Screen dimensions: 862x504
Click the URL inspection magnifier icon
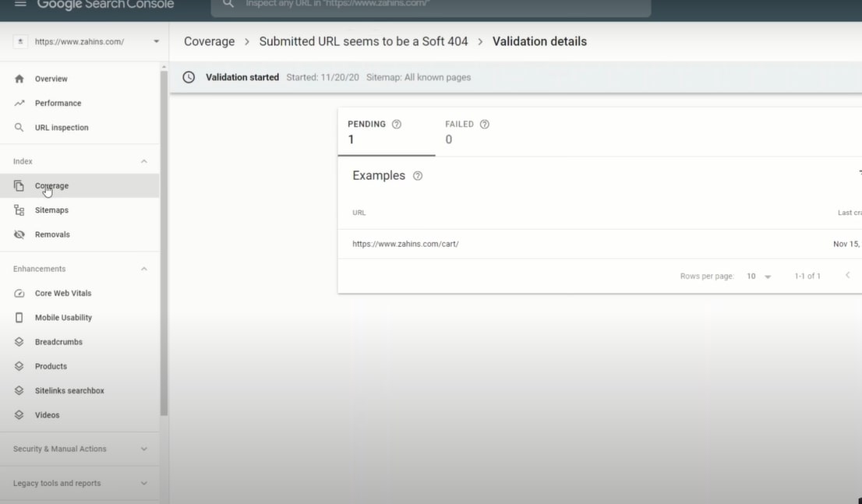[x=19, y=128]
